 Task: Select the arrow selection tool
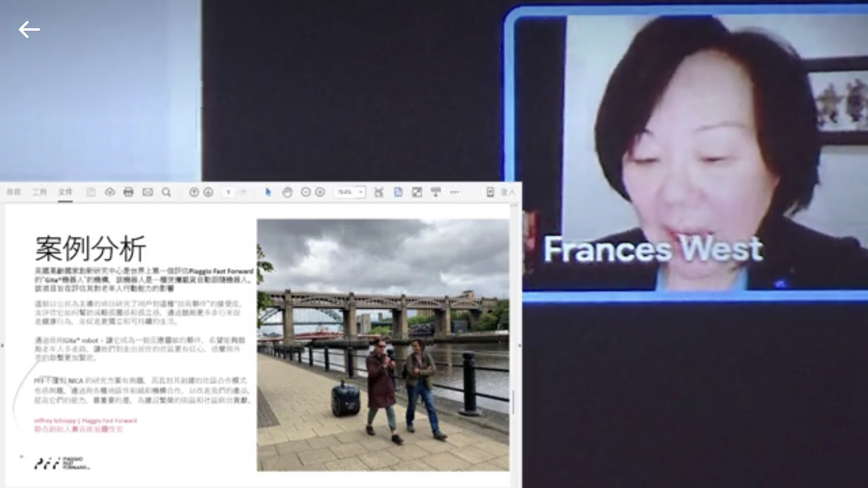(268, 192)
